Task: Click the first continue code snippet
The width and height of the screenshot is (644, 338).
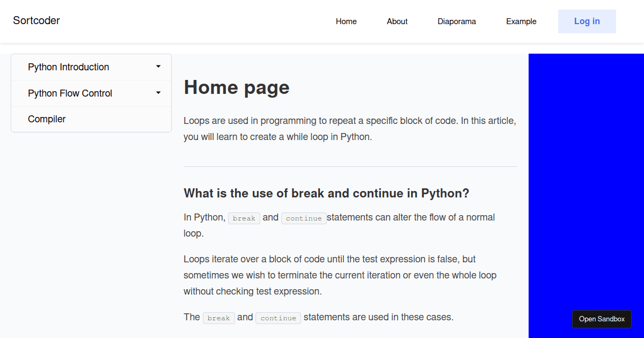Action: tap(304, 218)
